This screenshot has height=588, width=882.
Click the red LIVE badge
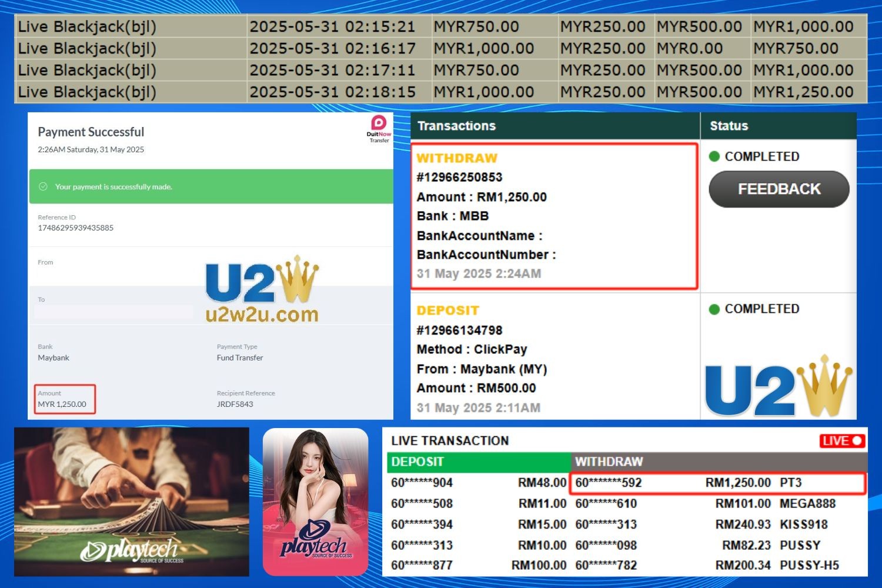point(842,441)
